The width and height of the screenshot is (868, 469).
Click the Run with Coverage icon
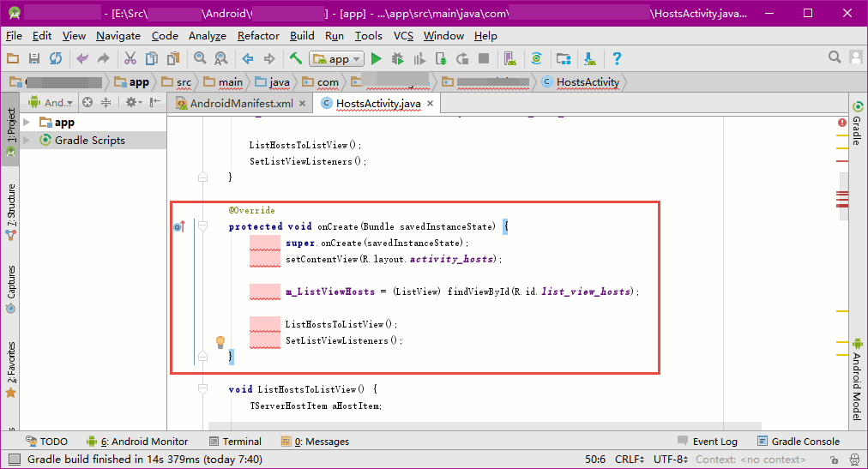coord(419,58)
